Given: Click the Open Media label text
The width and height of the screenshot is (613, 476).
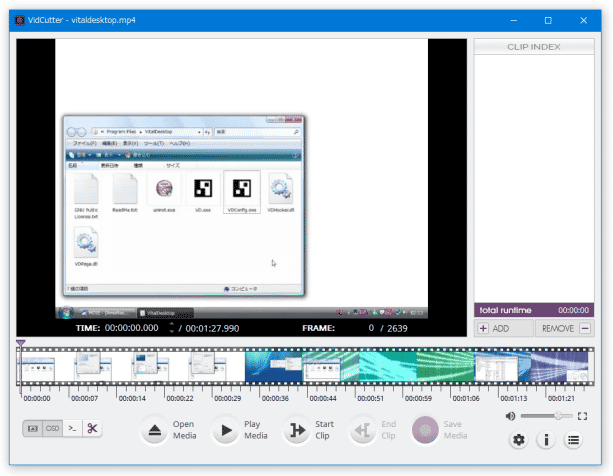Looking at the screenshot, I should tap(185, 430).
